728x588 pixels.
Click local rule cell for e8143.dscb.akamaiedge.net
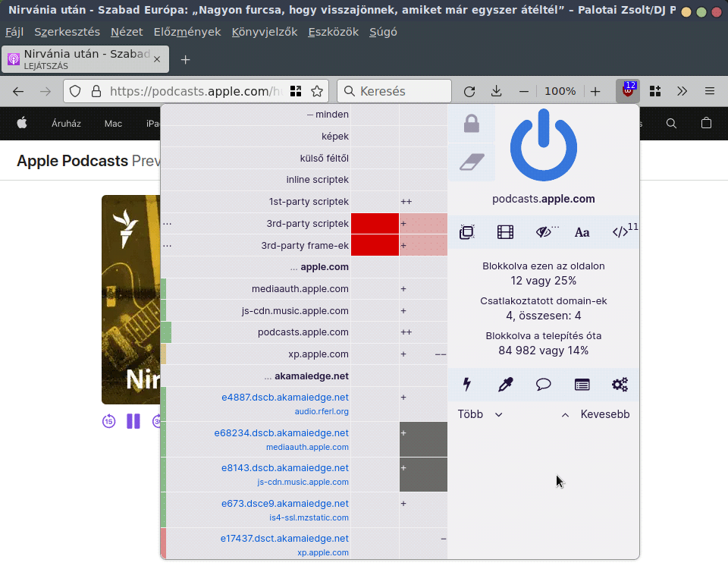coord(423,475)
